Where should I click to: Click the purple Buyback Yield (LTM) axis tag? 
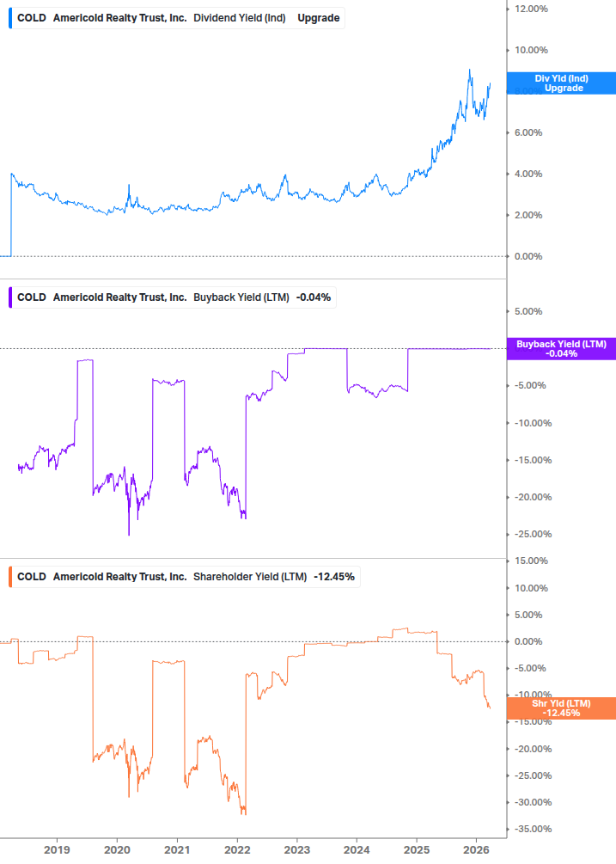561,349
